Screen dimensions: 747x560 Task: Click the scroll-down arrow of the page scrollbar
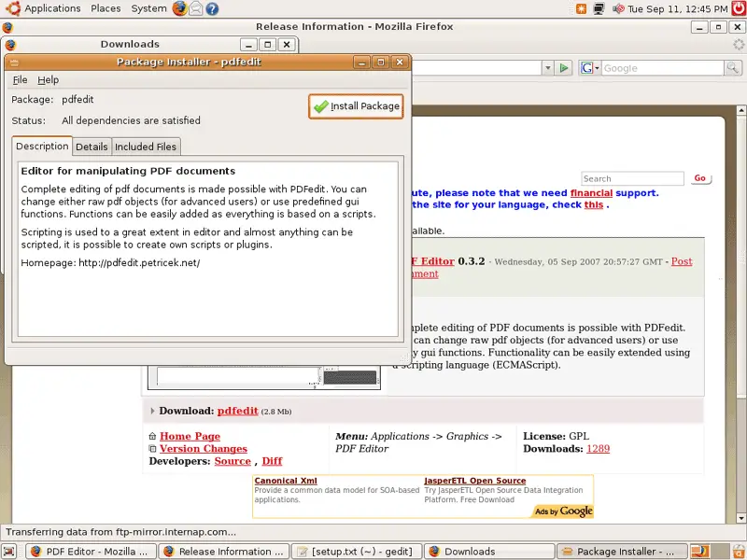coord(741,518)
